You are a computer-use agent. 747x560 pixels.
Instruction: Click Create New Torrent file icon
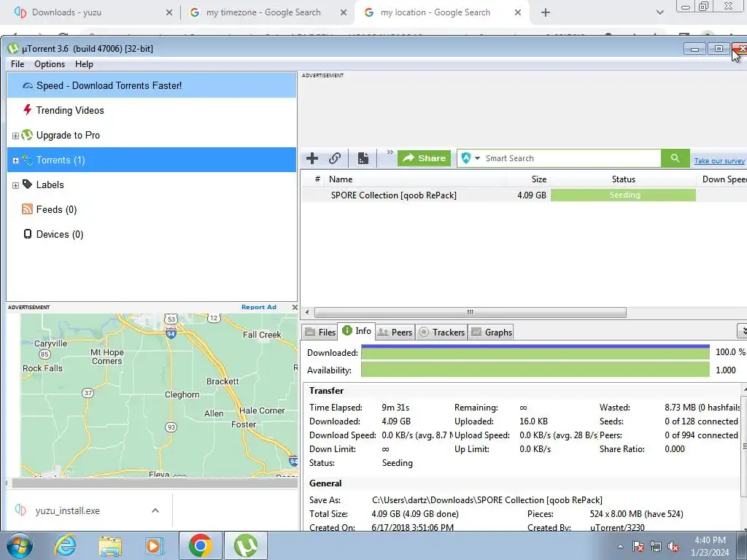click(x=363, y=158)
